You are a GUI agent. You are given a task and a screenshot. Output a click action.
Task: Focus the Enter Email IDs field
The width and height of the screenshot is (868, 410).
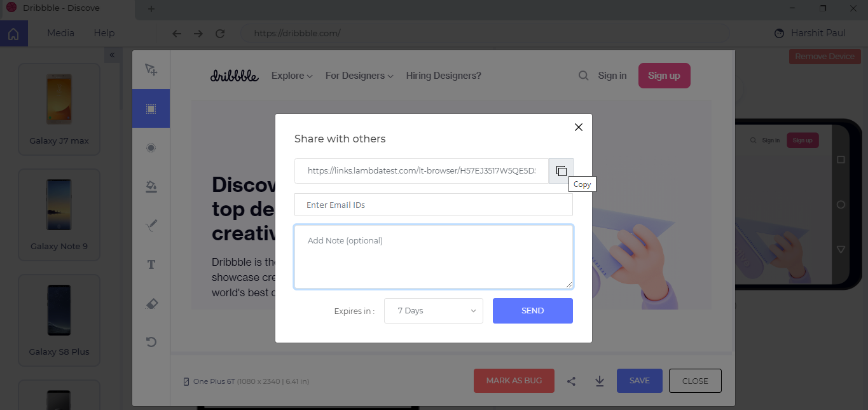coord(434,205)
